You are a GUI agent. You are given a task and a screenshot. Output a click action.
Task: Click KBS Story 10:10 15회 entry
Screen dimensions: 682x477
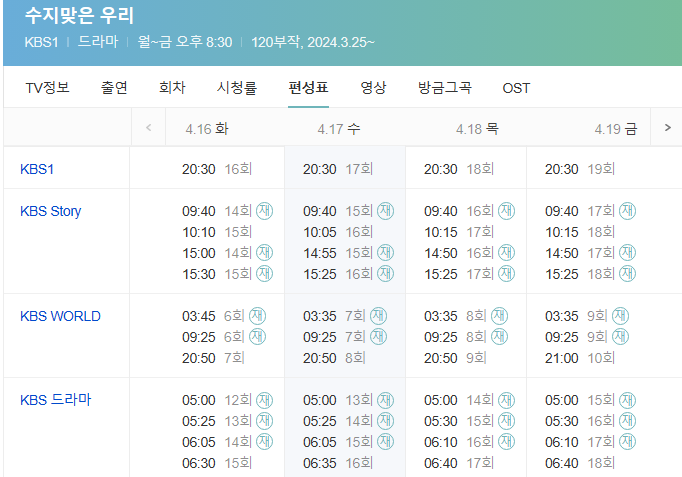click(x=217, y=232)
